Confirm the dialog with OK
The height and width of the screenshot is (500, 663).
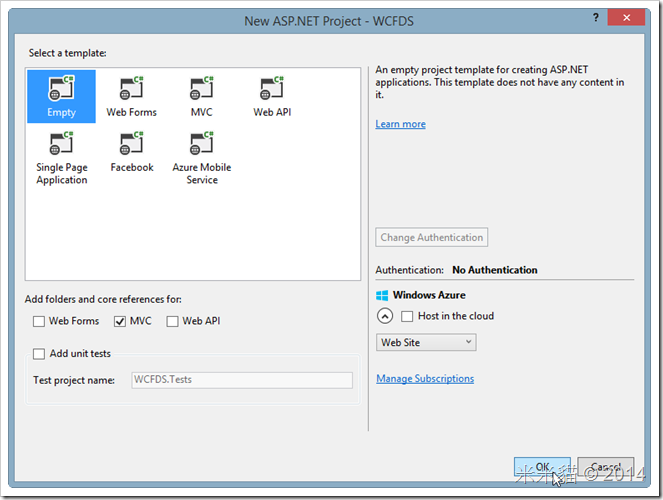pyautogui.click(x=542, y=467)
